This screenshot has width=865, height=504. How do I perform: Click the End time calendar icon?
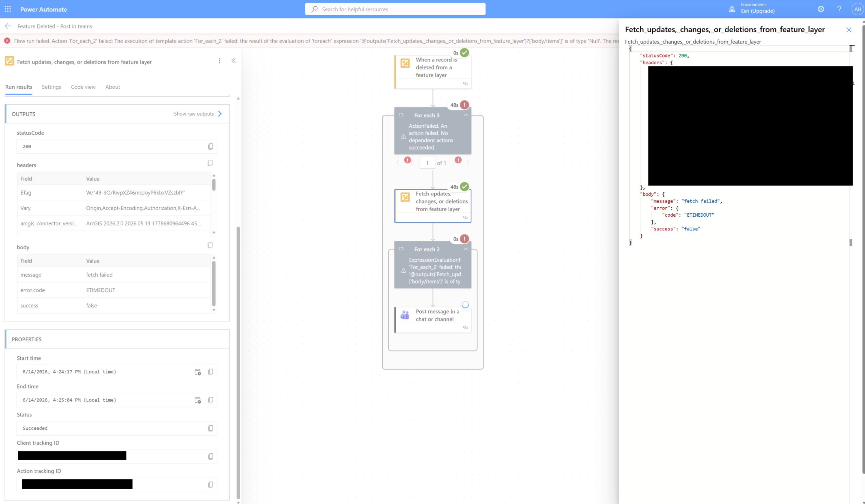[x=198, y=400]
